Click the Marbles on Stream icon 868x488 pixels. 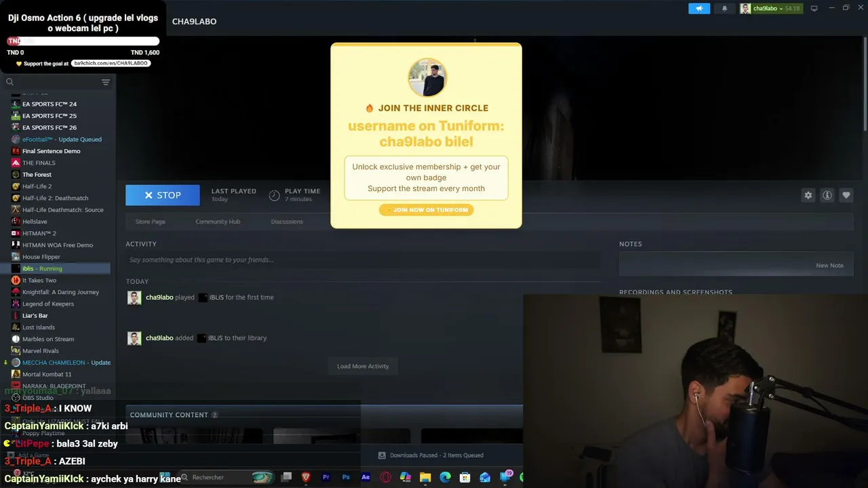(x=16, y=339)
